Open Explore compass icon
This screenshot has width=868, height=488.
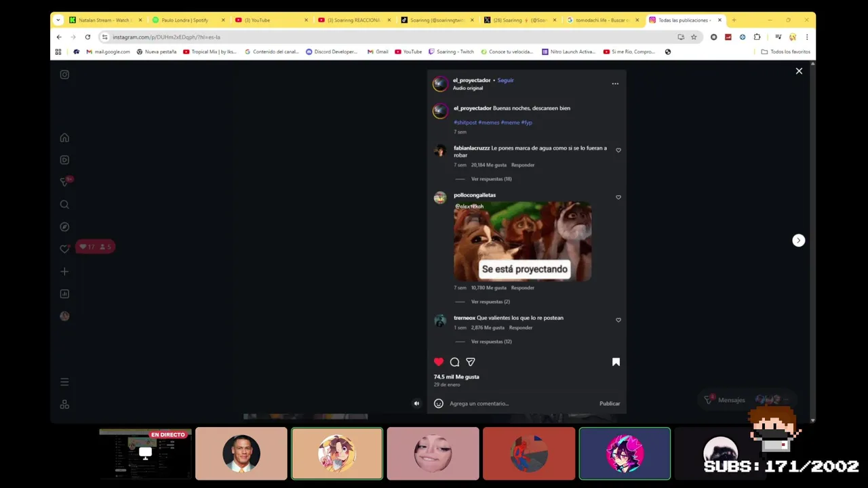pyautogui.click(x=64, y=226)
